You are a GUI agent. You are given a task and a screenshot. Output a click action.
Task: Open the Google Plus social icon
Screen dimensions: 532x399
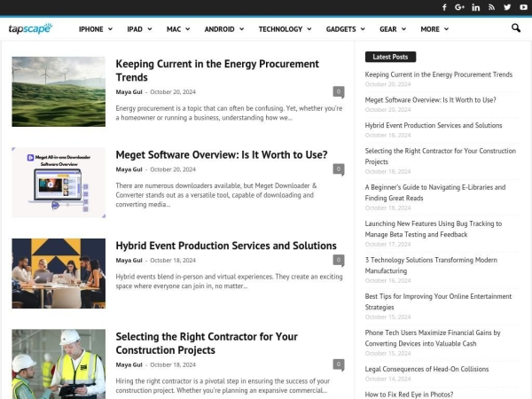(x=459, y=7)
